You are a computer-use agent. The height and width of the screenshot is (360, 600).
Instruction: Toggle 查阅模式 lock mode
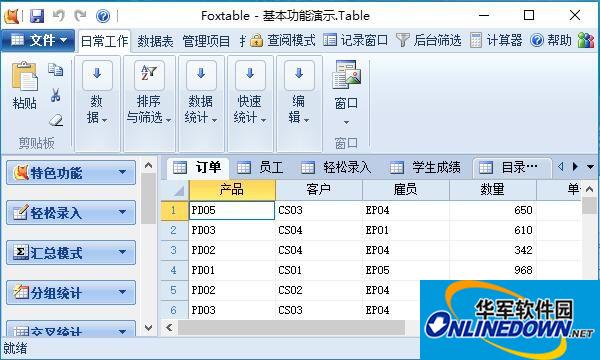(283, 40)
